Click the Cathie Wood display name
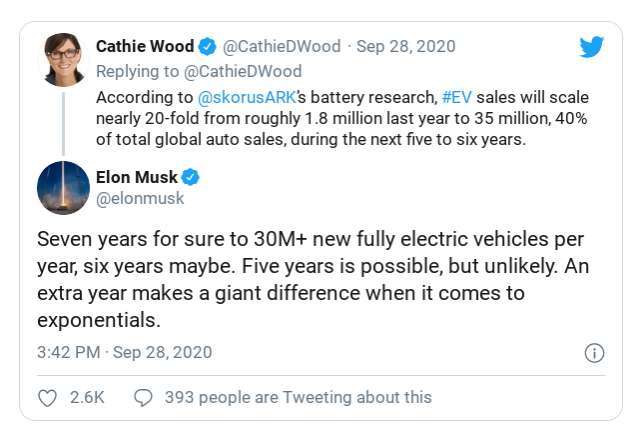The height and width of the screenshot is (438, 642). click(x=145, y=46)
